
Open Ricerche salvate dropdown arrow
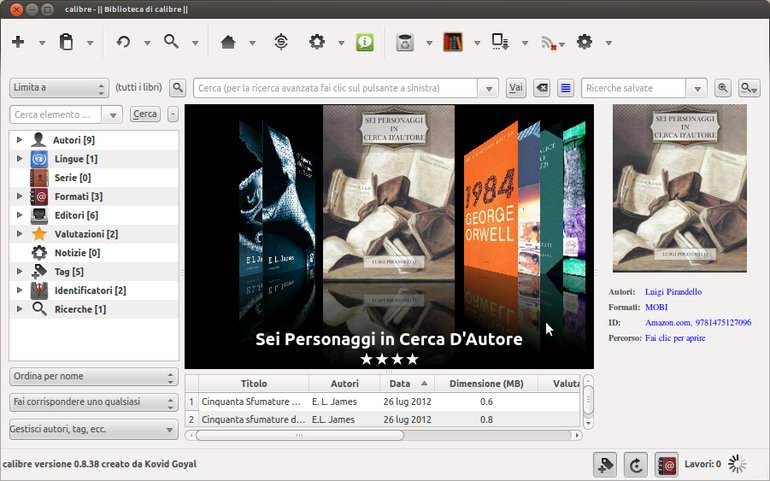click(x=697, y=88)
